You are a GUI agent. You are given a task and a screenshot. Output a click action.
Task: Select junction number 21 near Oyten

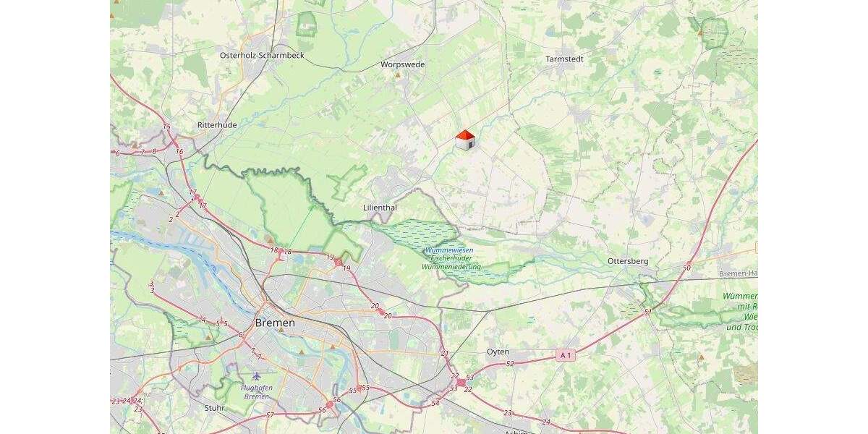pyautogui.click(x=445, y=353)
